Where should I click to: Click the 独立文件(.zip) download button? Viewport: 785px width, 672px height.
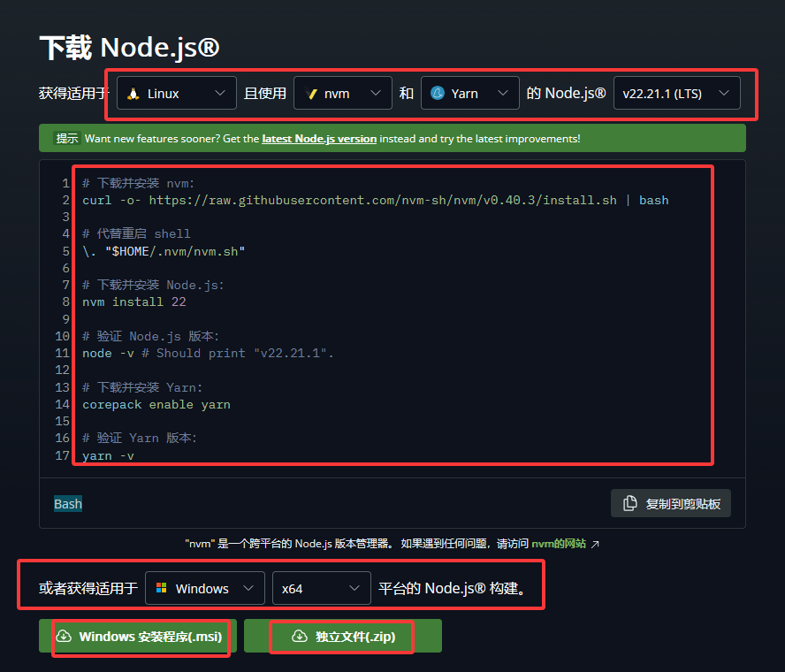(x=341, y=636)
